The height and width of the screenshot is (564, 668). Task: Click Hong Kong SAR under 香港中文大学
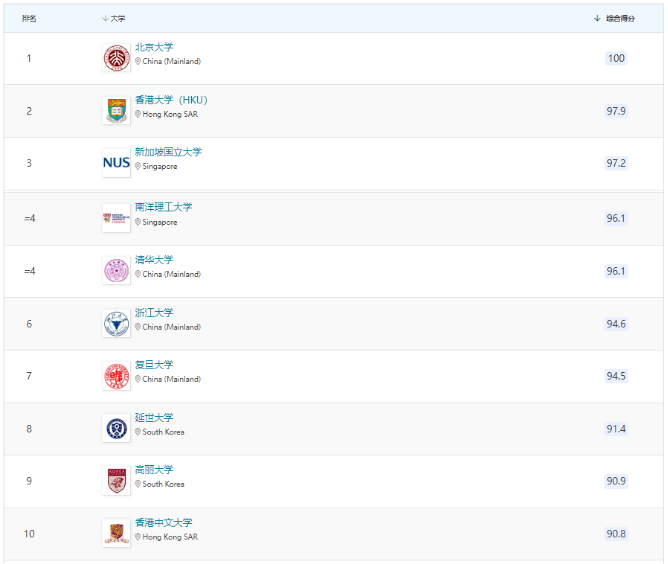(170, 537)
